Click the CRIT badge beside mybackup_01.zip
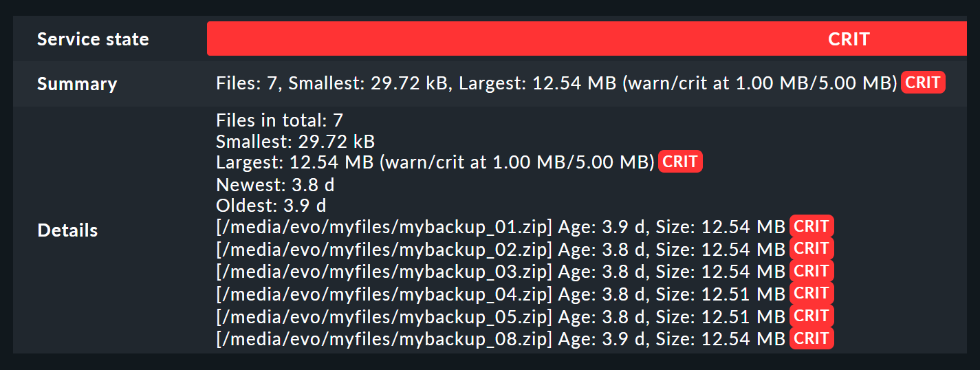Image resolution: width=980 pixels, height=370 pixels. (812, 226)
